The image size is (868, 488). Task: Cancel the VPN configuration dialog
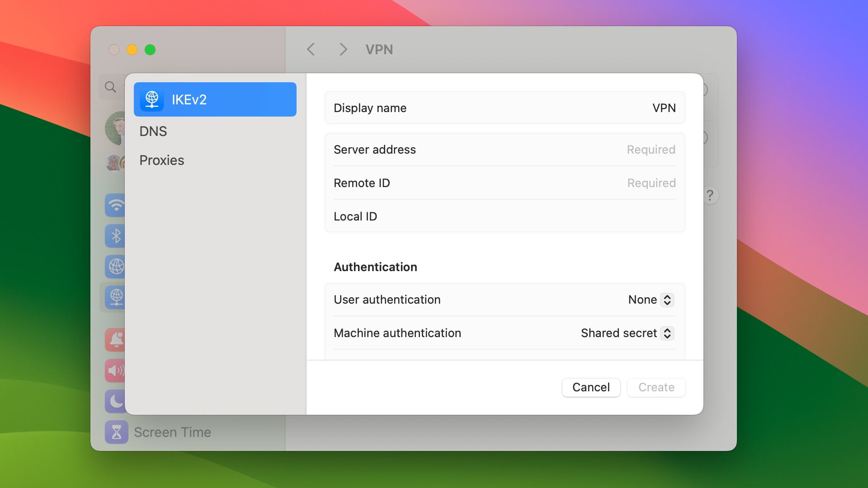coord(591,387)
